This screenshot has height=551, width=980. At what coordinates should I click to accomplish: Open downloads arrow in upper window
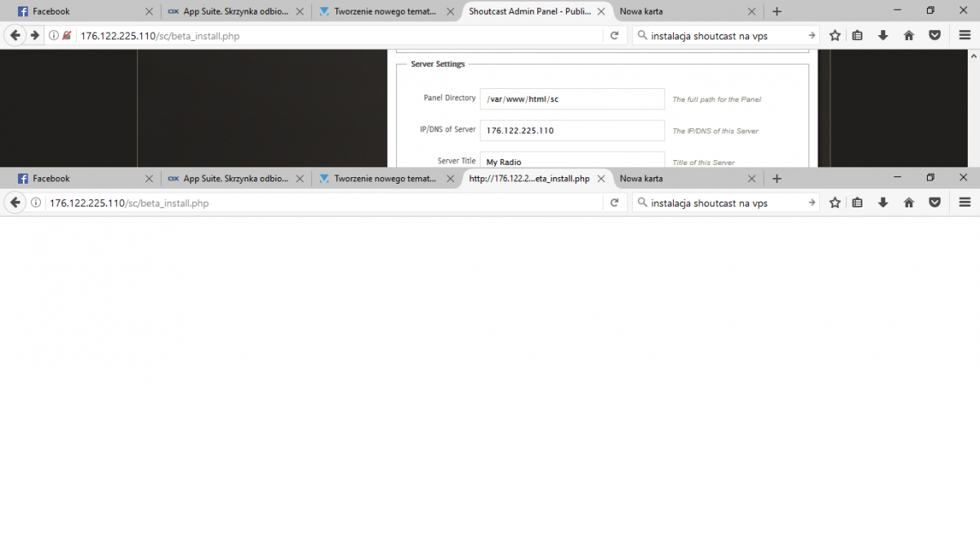tap(883, 36)
